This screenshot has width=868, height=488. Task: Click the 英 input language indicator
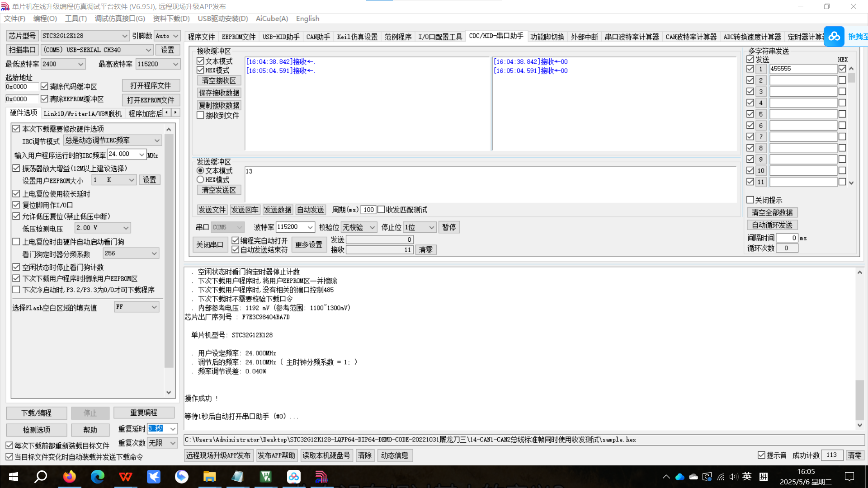747,476
